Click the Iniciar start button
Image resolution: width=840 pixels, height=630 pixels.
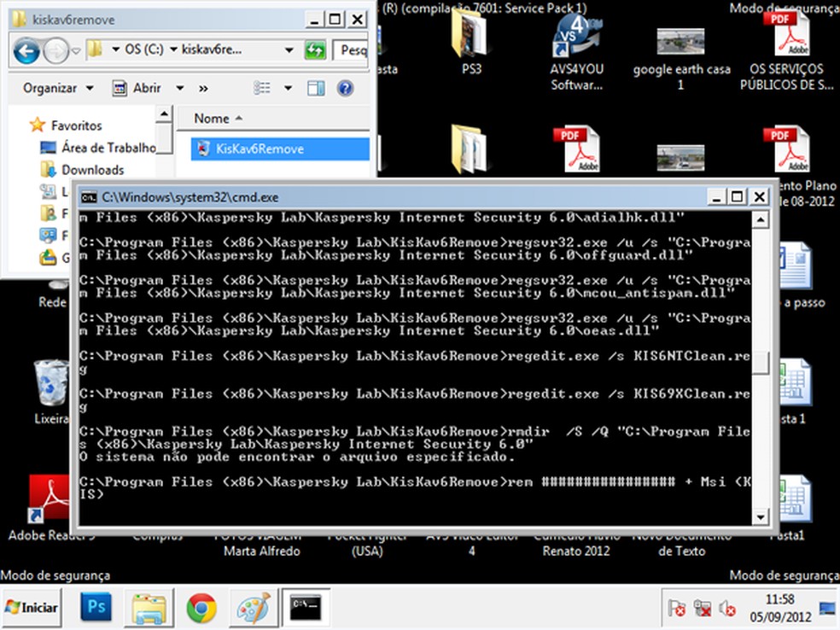pos(32,608)
